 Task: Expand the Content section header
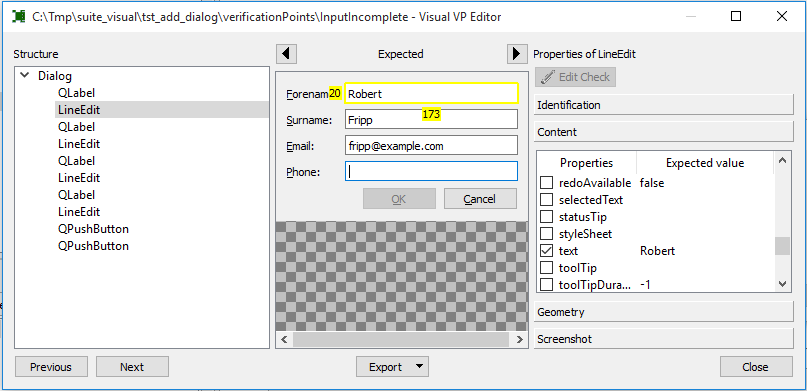(664, 132)
